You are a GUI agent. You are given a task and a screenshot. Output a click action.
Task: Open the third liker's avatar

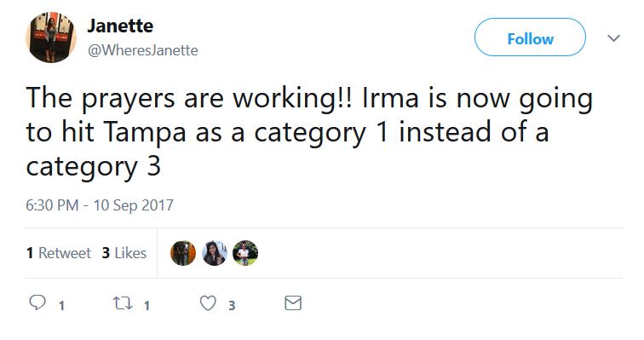[245, 253]
